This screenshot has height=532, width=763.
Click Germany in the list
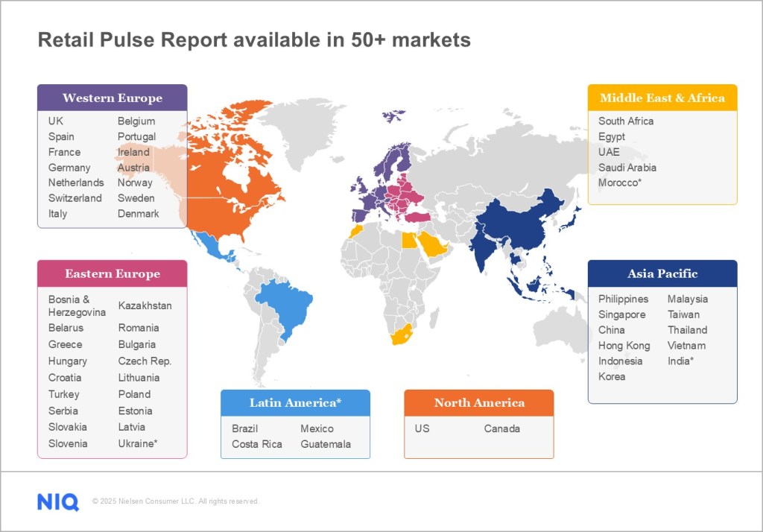pyautogui.click(x=69, y=168)
